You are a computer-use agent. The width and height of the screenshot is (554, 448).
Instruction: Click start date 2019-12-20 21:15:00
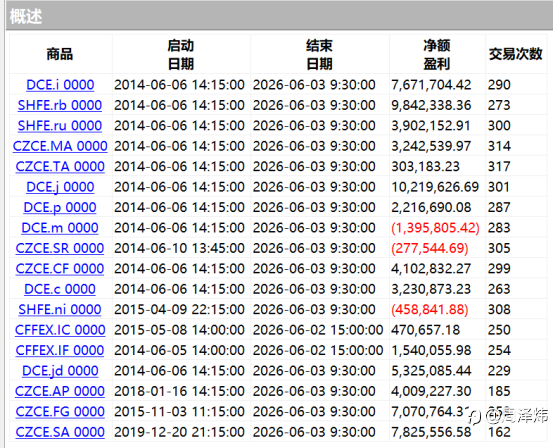179,432
